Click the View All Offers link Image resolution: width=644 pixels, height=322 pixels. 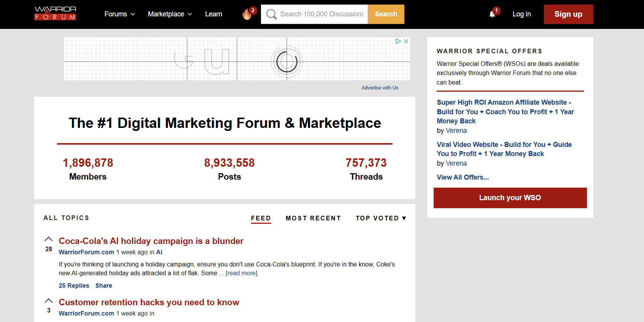click(463, 177)
